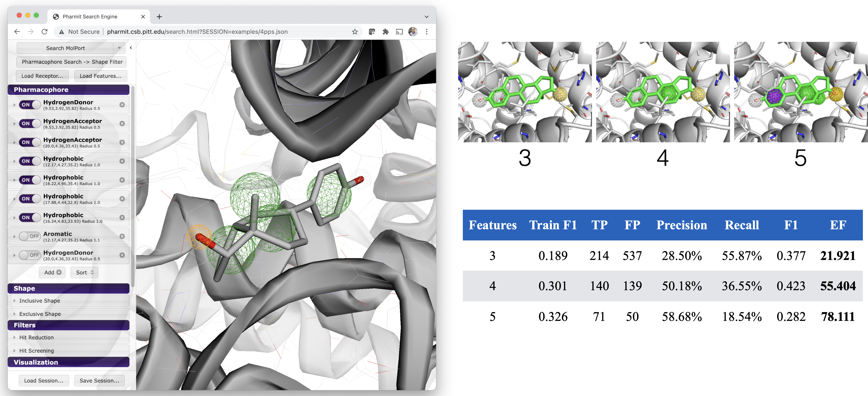Open a new browser tab
The height and width of the screenshot is (396, 868).
point(159,17)
